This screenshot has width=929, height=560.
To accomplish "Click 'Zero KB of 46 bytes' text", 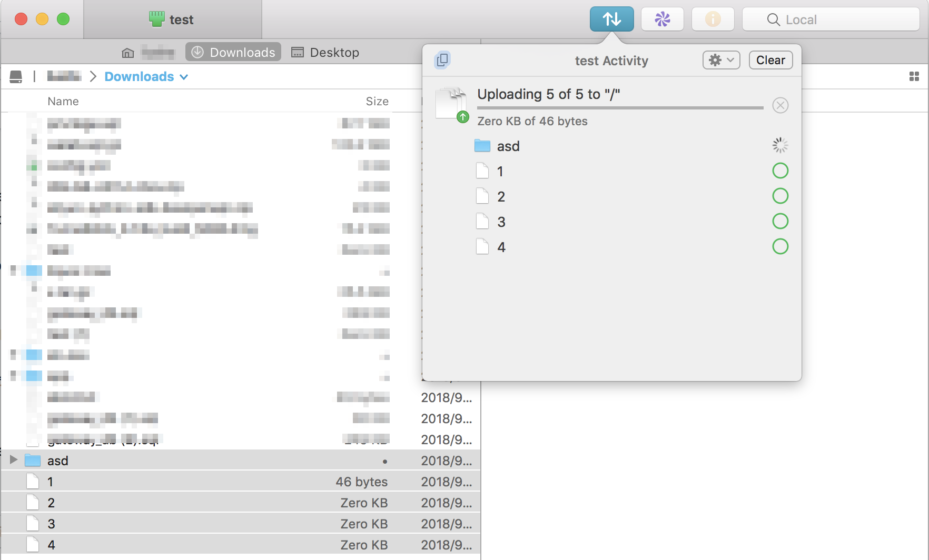I will 532,121.
